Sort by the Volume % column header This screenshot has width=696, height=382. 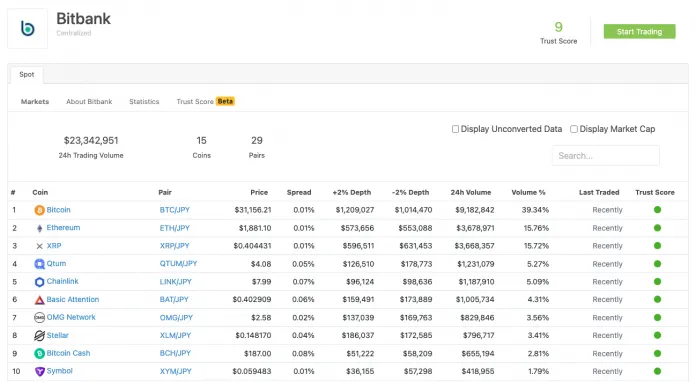tap(528, 193)
